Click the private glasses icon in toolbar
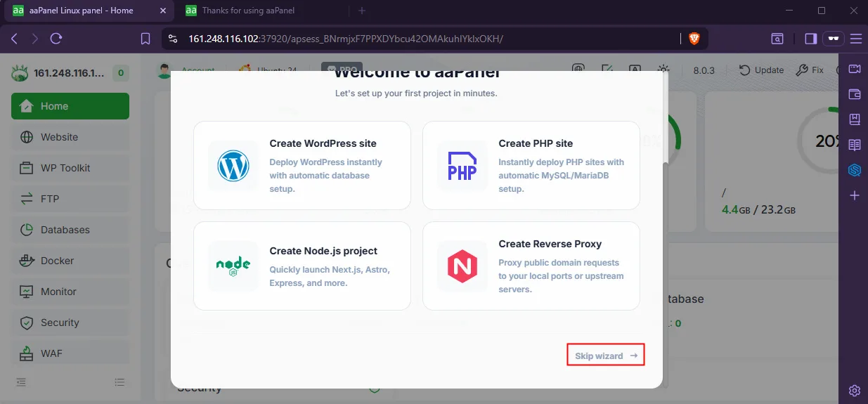 coord(834,39)
